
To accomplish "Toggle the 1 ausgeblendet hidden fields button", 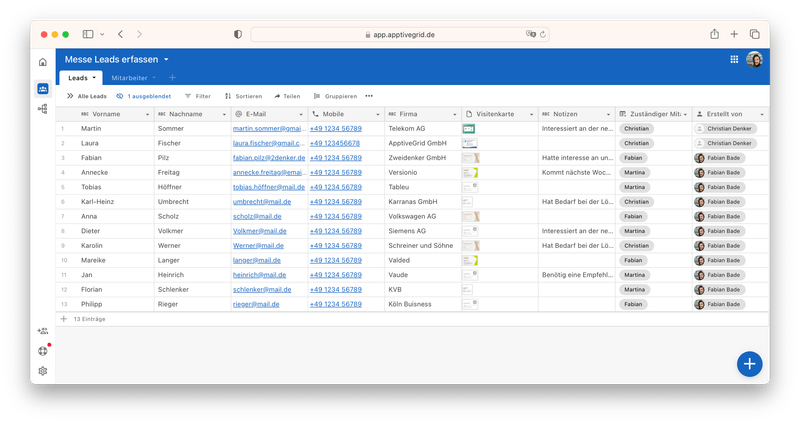I will (143, 96).
